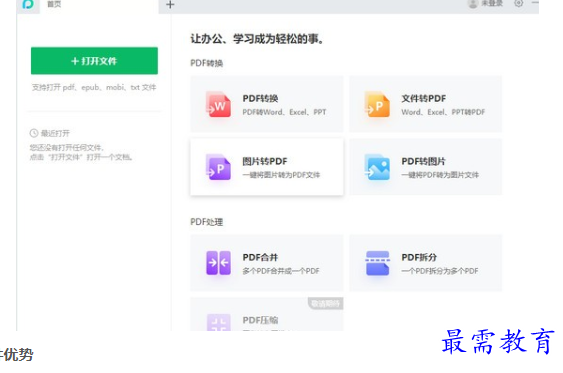Click the blue PDF-to-image icon
Screen dimensions: 563x373
click(377, 167)
